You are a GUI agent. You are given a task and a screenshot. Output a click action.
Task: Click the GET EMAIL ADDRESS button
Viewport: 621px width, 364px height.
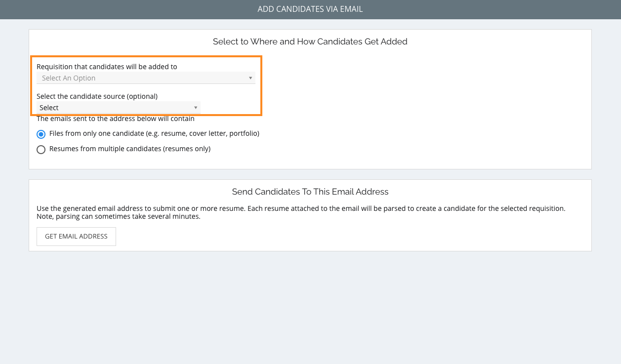tap(76, 237)
